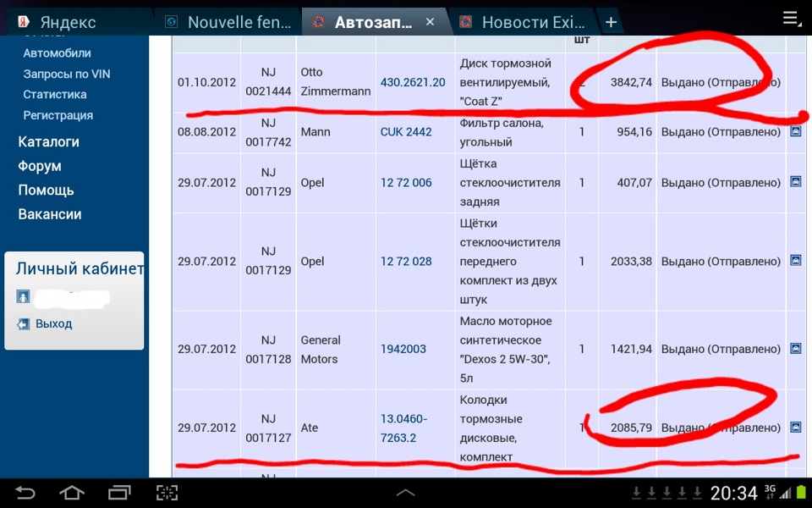Open the Регистрация sidebar link
Viewport: 812px width, 508px height.
[x=58, y=115]
